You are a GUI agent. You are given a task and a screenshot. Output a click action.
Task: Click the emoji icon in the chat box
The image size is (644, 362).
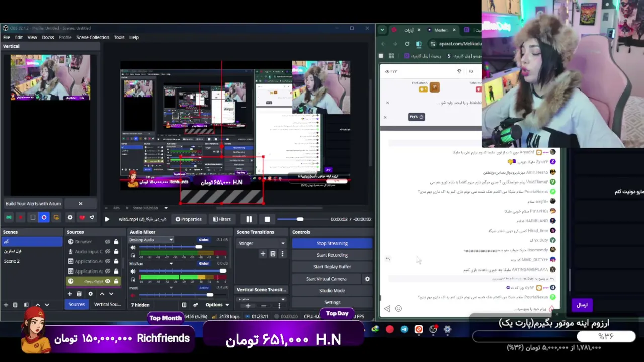[398, 309]
